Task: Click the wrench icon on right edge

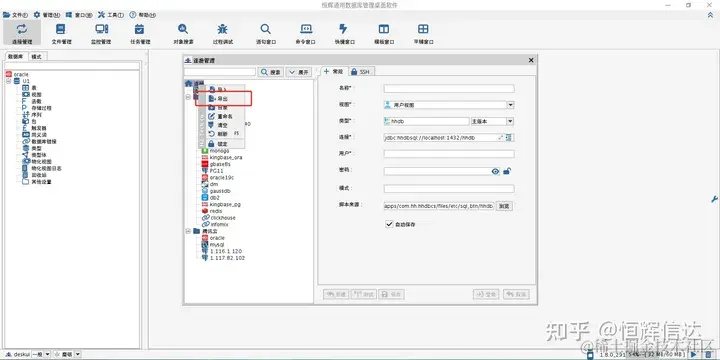Action: (x=714, y=199)
